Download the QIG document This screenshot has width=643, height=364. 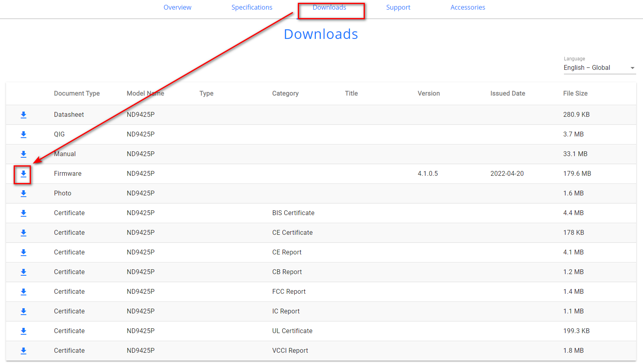(23, 134)
